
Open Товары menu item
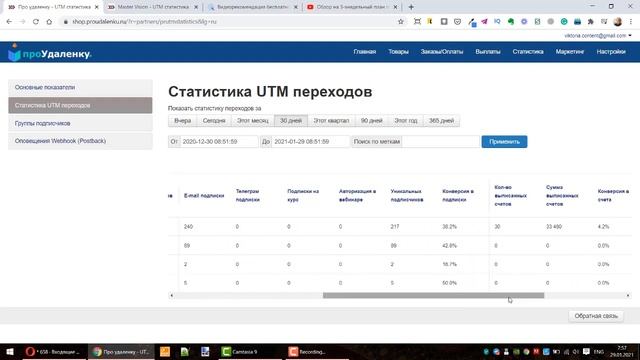click(x=398, y=52)
